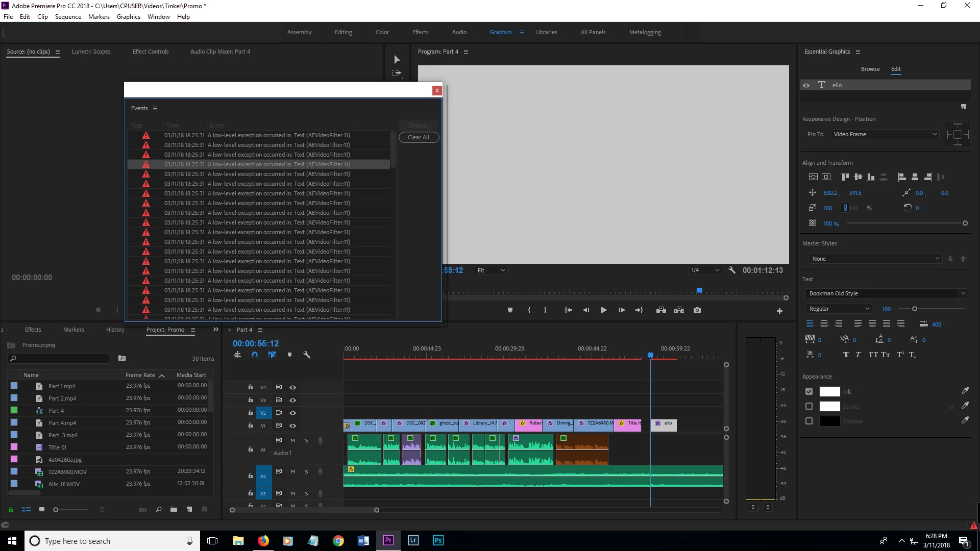Click the Clear All button
This screenshot has height=551, width=980.
coord(419,137)
